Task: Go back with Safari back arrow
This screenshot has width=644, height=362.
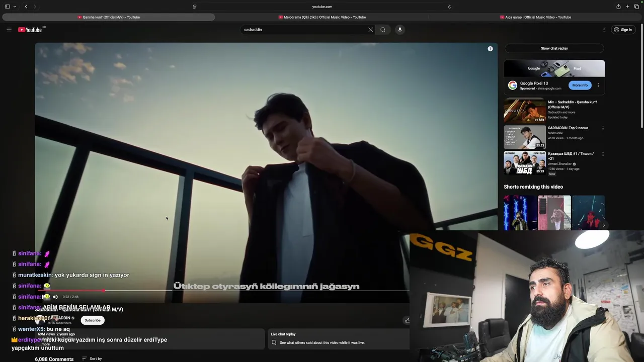Action: 26,7
